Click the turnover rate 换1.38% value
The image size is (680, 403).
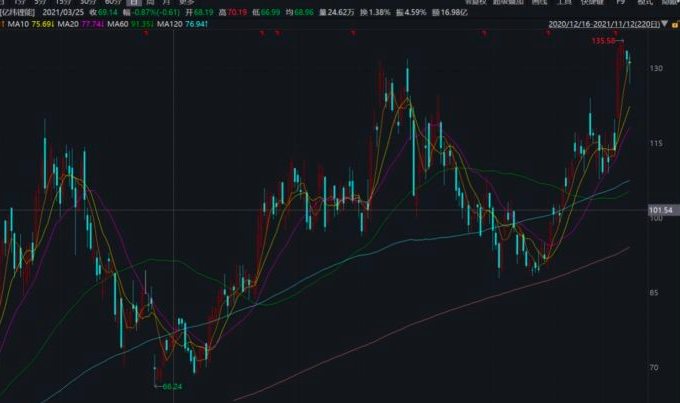point(375,12)
